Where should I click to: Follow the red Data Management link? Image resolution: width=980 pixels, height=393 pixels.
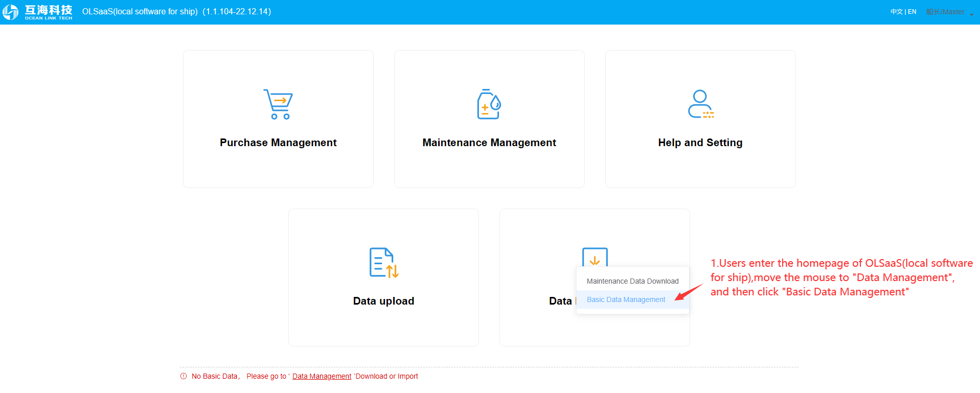tap(322, 376)
